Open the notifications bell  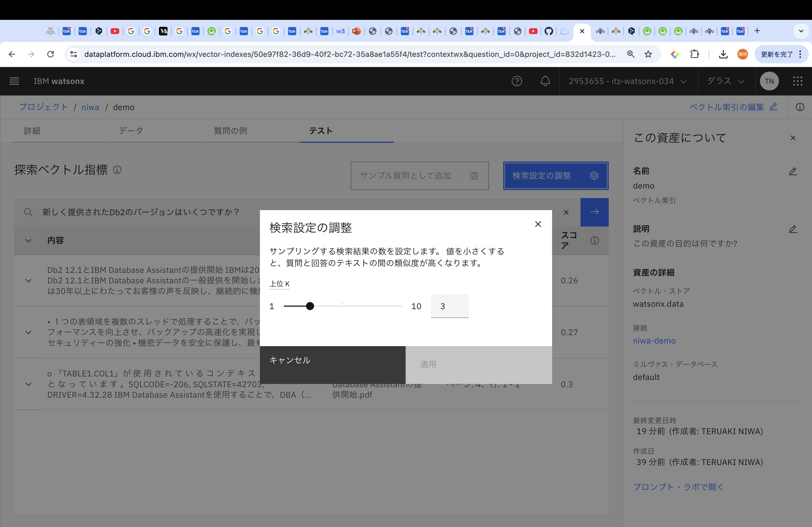(x=545, y=81)
